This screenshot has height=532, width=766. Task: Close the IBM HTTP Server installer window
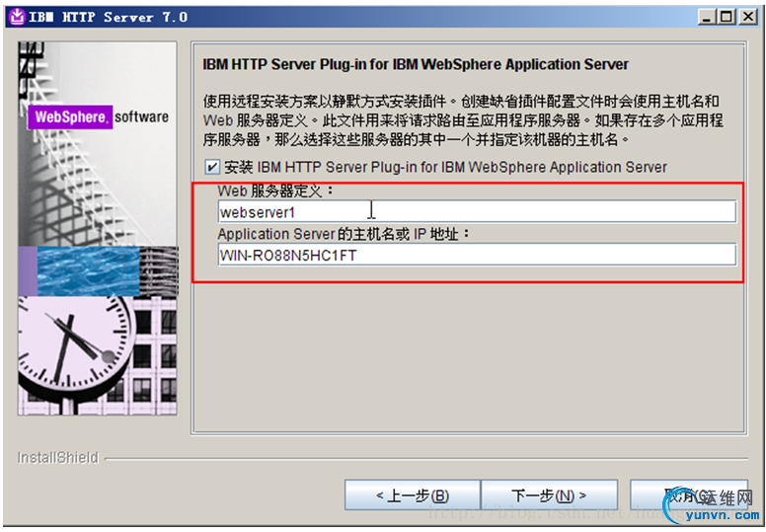click(747, 17)
